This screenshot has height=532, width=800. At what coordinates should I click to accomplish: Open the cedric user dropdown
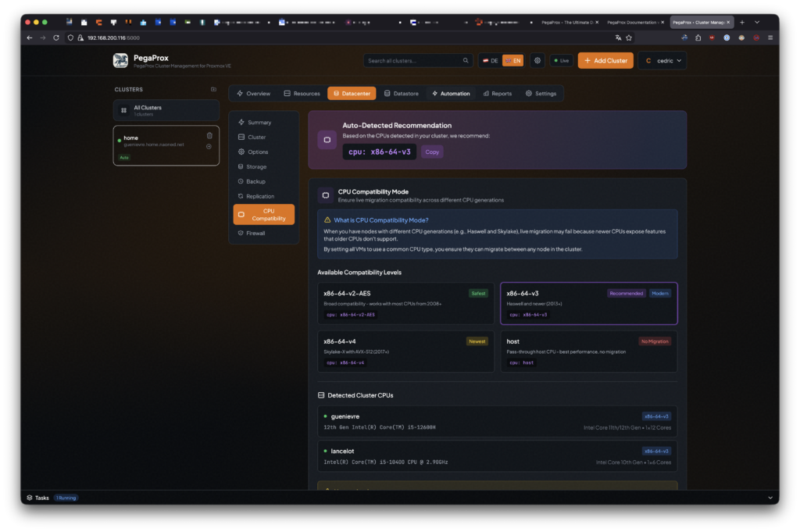662,60
